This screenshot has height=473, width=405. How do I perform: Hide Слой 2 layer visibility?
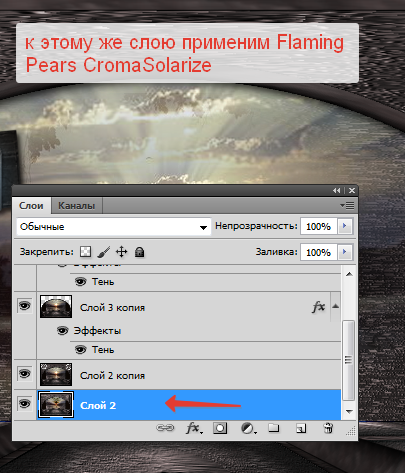point(25,404)
